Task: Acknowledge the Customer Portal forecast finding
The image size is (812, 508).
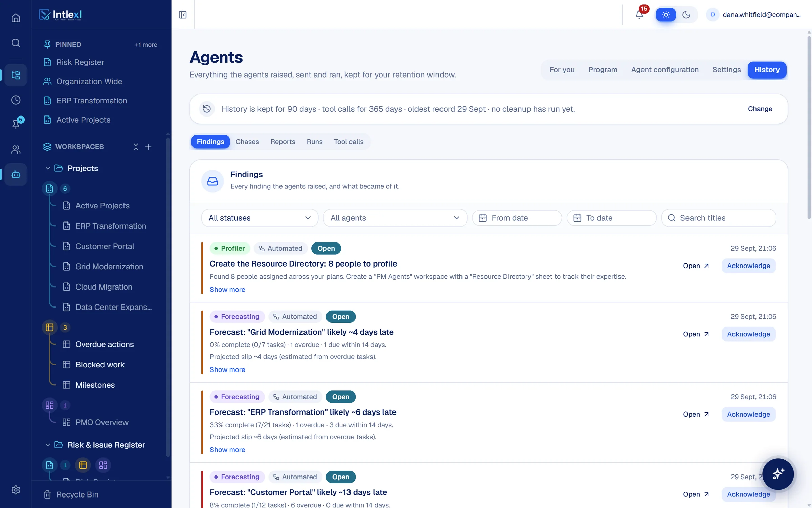Action: pos(748,494)
